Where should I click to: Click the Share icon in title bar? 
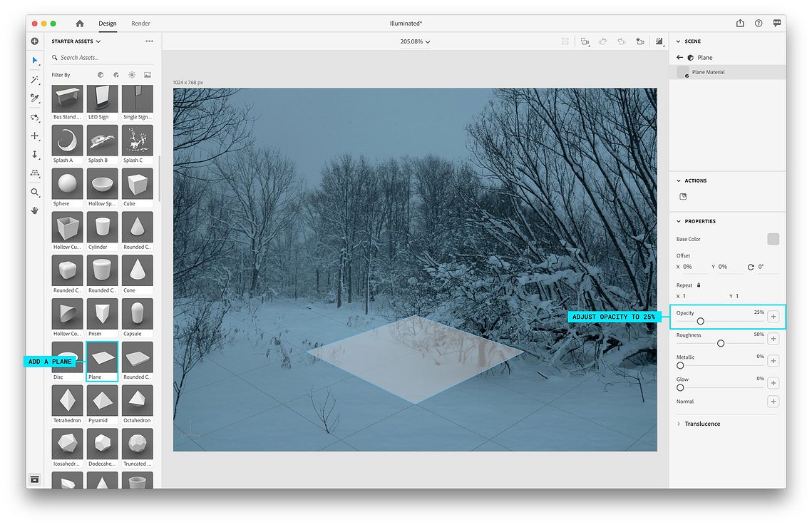pos(740,23)
